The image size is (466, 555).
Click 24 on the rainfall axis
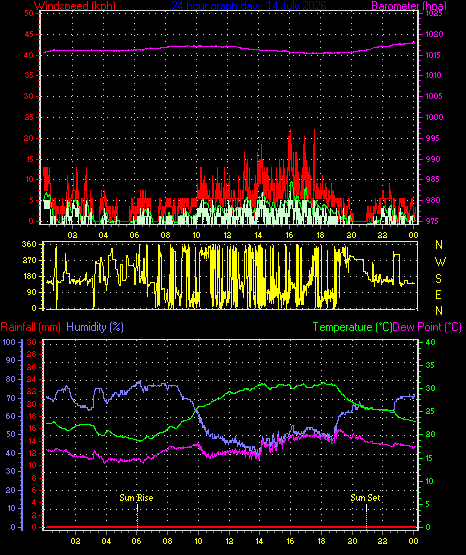[32, 379]
